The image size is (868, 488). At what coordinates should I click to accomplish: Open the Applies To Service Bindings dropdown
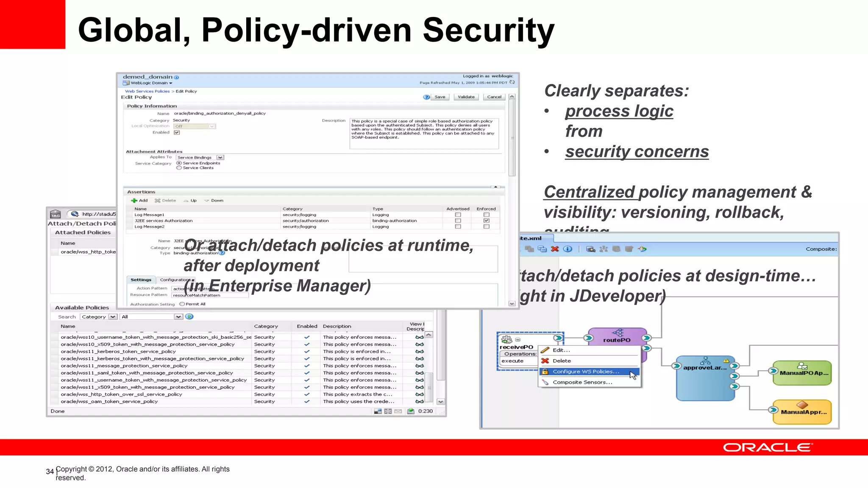200,158
